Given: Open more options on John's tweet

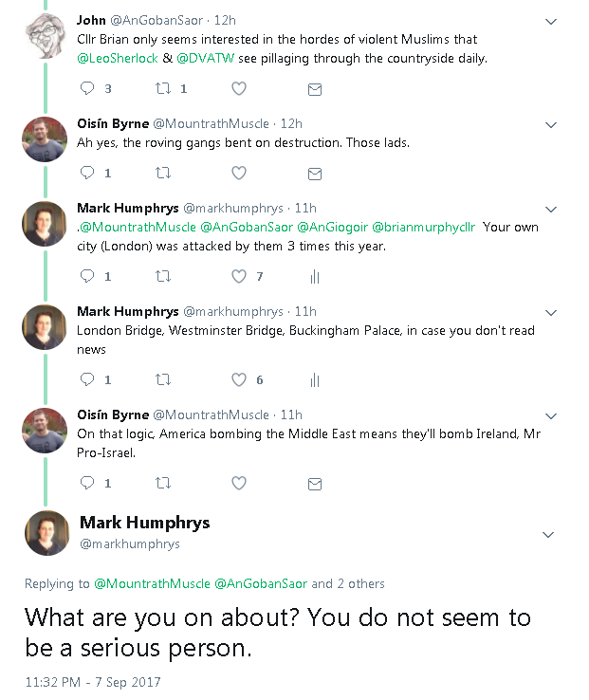Looking at the screenshot, I should 550,21.
